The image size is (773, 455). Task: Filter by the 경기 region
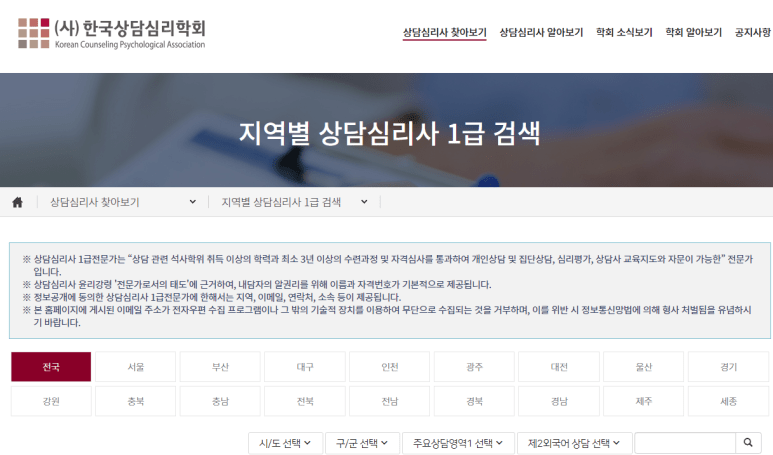click(728, 367)
